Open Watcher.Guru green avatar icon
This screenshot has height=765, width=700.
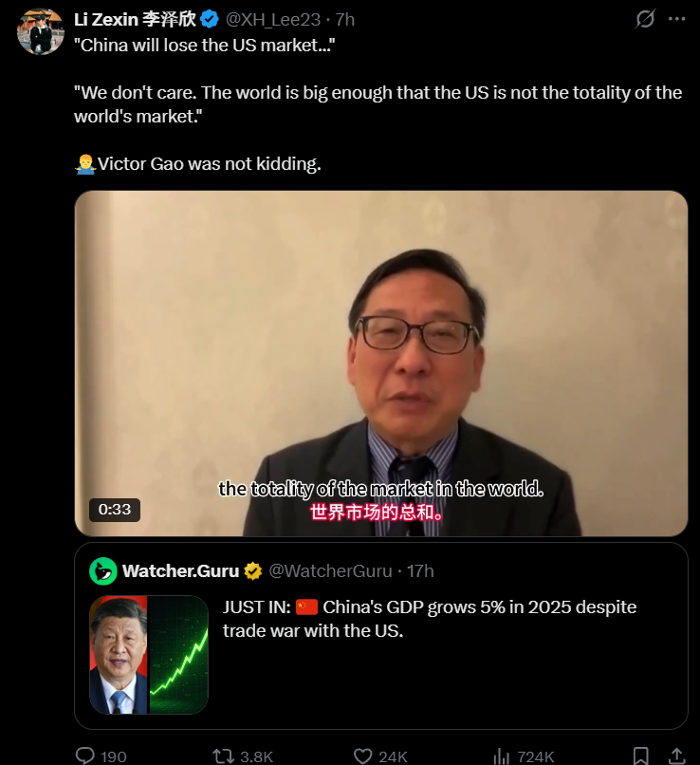pyautogui.click(x=103, y=570)
